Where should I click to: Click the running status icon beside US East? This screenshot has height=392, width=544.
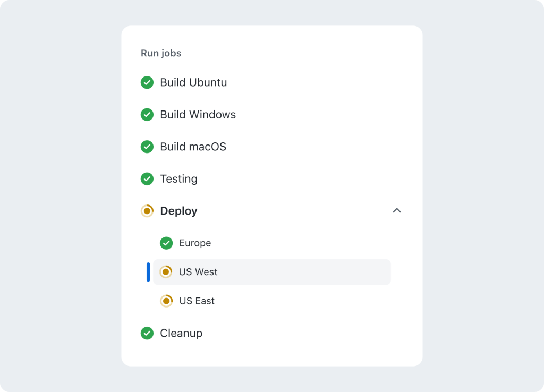[166, 301]
